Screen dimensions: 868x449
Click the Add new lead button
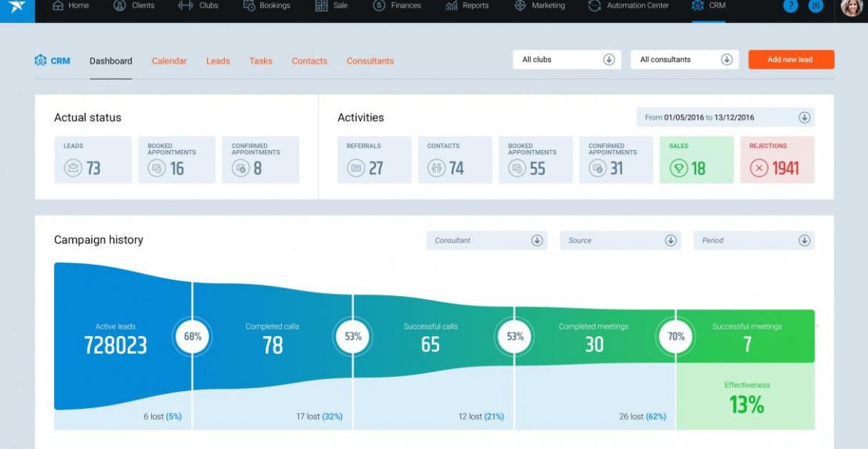tap(791, 59)
